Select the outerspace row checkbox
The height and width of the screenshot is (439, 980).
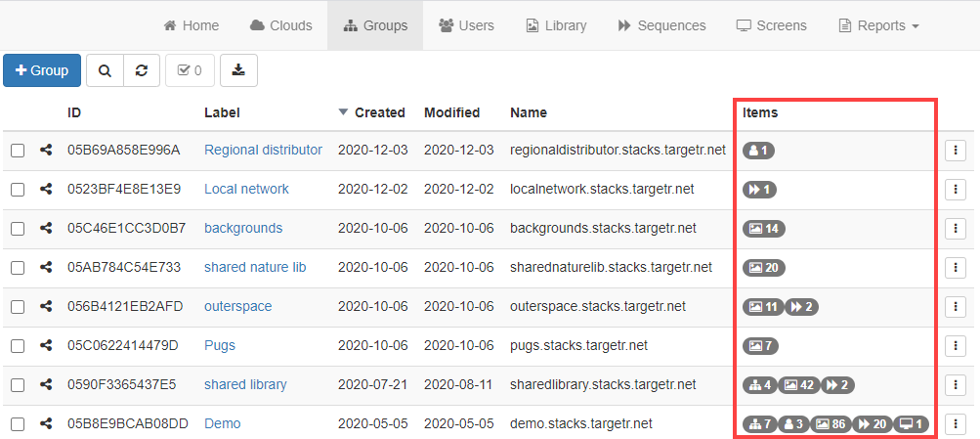[x=18, y=306]
